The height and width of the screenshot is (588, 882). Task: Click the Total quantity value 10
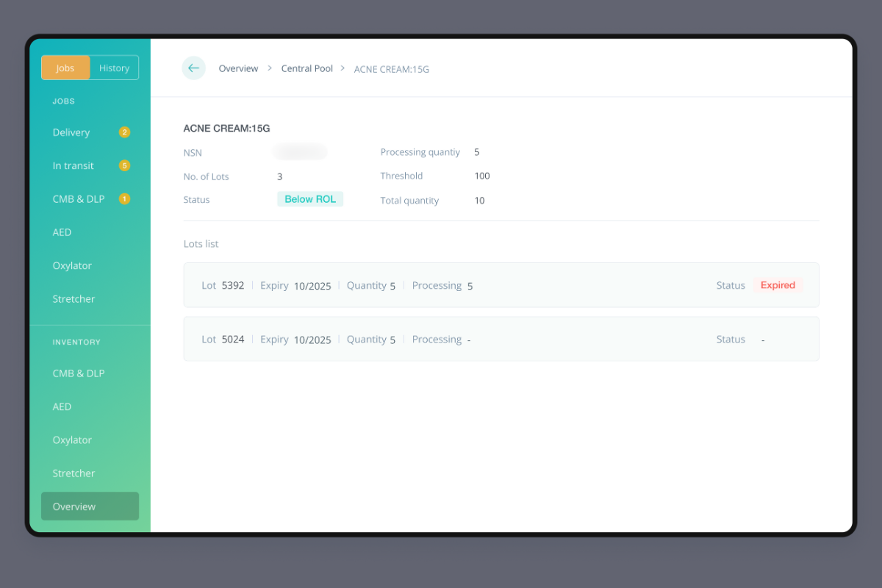[479, 201]
